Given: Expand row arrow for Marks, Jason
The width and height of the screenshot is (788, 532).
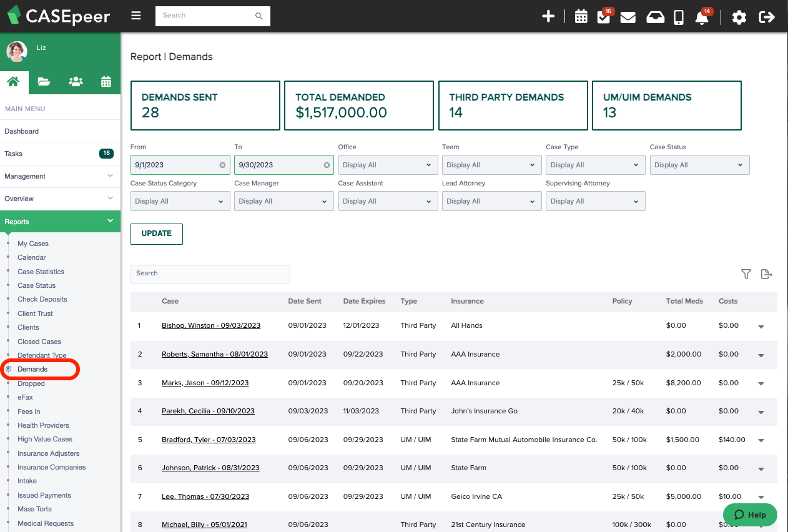Looking at the screenshot, I should (x=761, y=384).
